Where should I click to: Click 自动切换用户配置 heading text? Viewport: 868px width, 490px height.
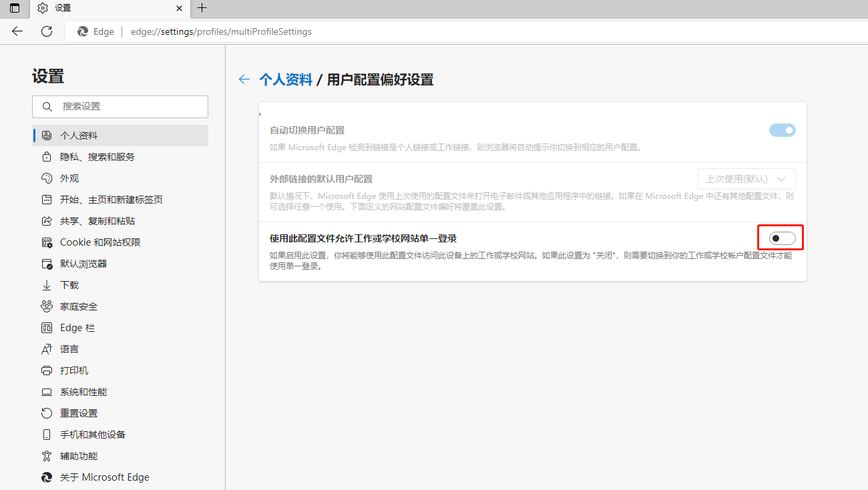(x=307, y=130)
